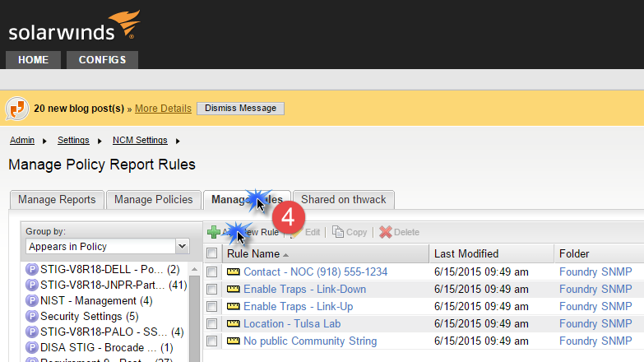644x362 pixels.
Task: Select the STIG-V8R18-DELL policy group text
Action: [110, 270]
